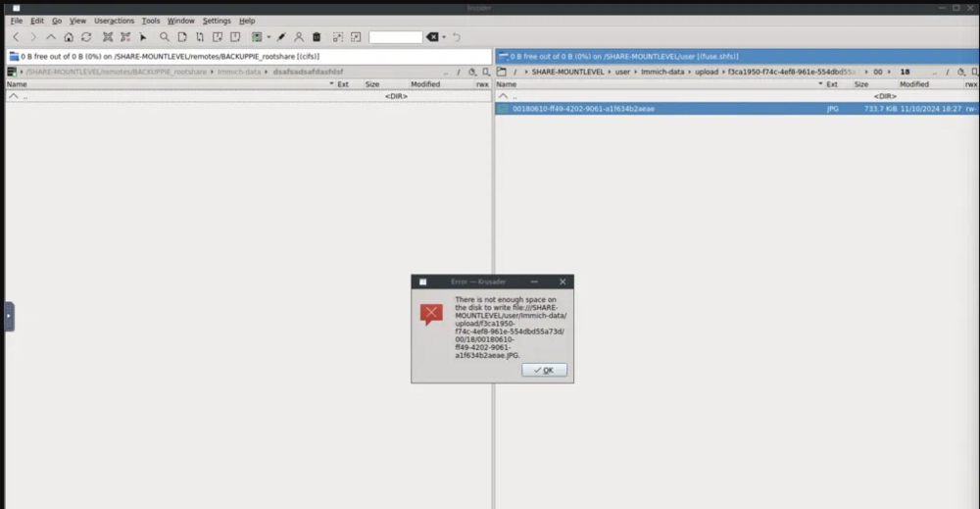Go to the Home directory
980x509 pixels.
pos(69,37)
